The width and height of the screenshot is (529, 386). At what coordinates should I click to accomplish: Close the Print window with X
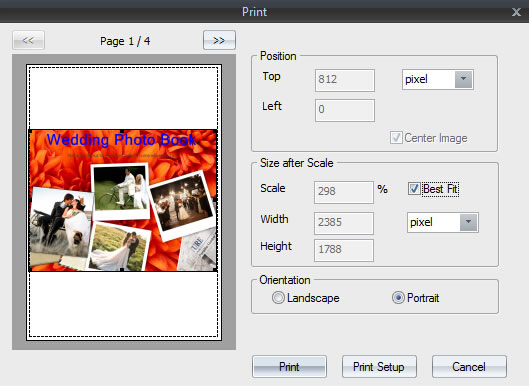pos(516,12)
